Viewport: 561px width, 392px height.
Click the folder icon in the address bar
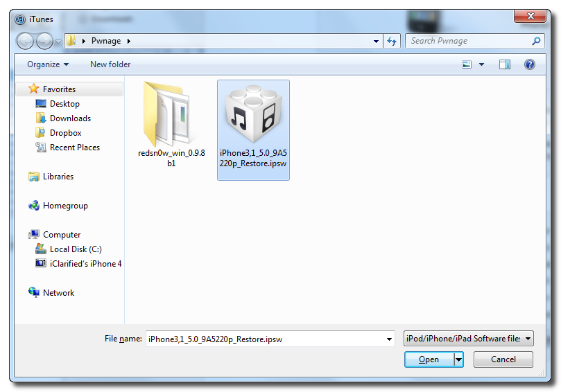pyautogui.click(x=71, y=41)
